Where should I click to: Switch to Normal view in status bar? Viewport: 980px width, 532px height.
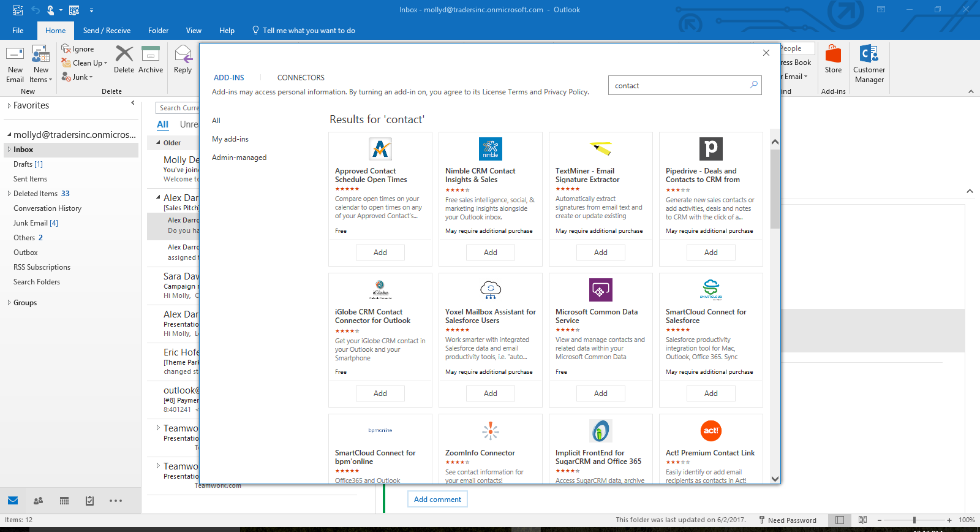840,520
